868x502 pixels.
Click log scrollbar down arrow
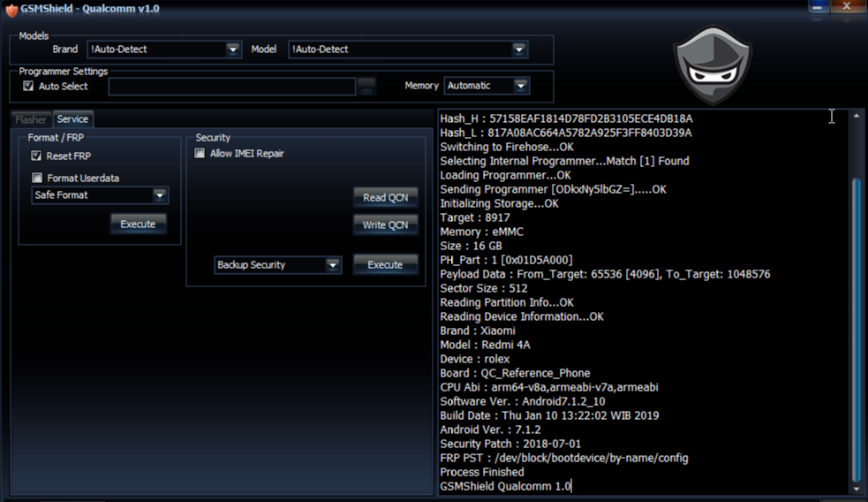[857, 489]
